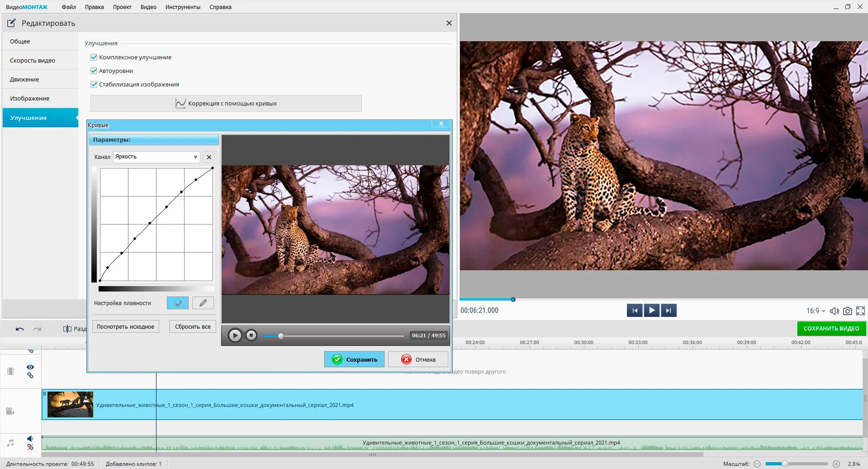Mute preview with the speaker icon
This screenshot has height=469, width=868.
(834, 311)
